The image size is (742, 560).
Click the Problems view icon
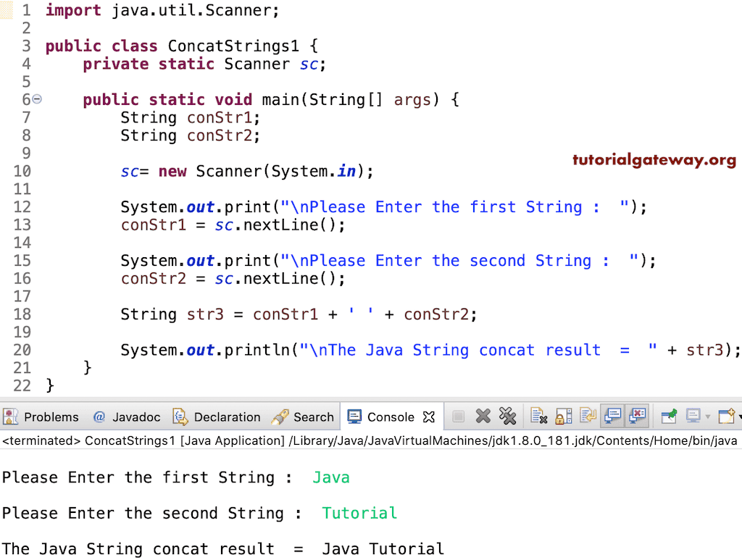[10, 417]
